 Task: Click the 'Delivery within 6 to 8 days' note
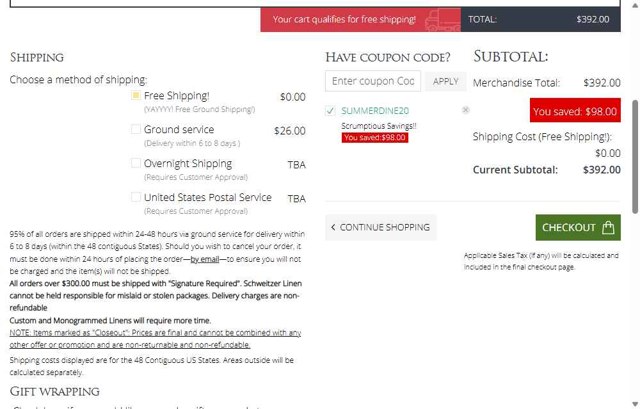pyautogui.click(x=192, y=143)
